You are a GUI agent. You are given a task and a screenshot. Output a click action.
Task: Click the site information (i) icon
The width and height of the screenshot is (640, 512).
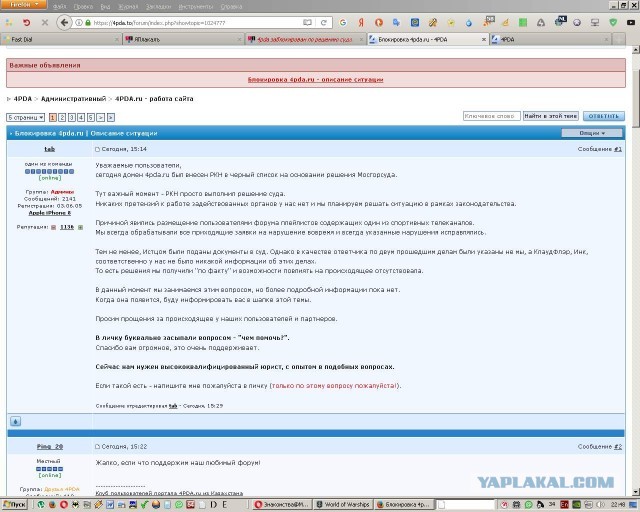tap(79, 23)
